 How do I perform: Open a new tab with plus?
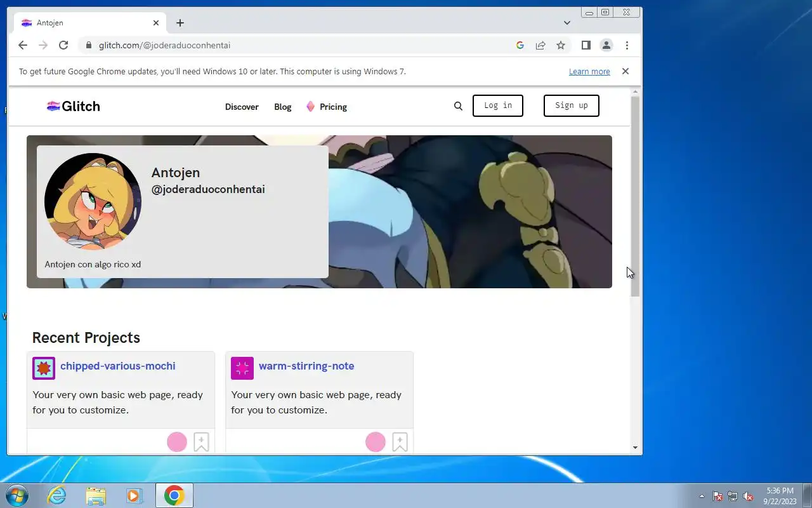(180, 23)
